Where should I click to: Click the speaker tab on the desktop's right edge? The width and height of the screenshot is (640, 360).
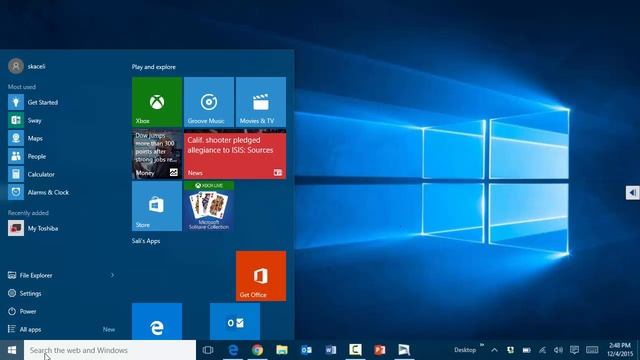(633, 192)
